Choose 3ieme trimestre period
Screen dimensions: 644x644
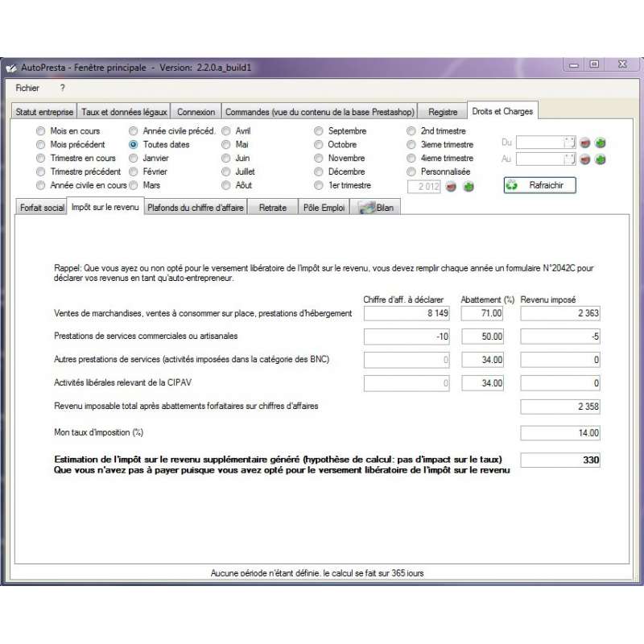[411, 145]
